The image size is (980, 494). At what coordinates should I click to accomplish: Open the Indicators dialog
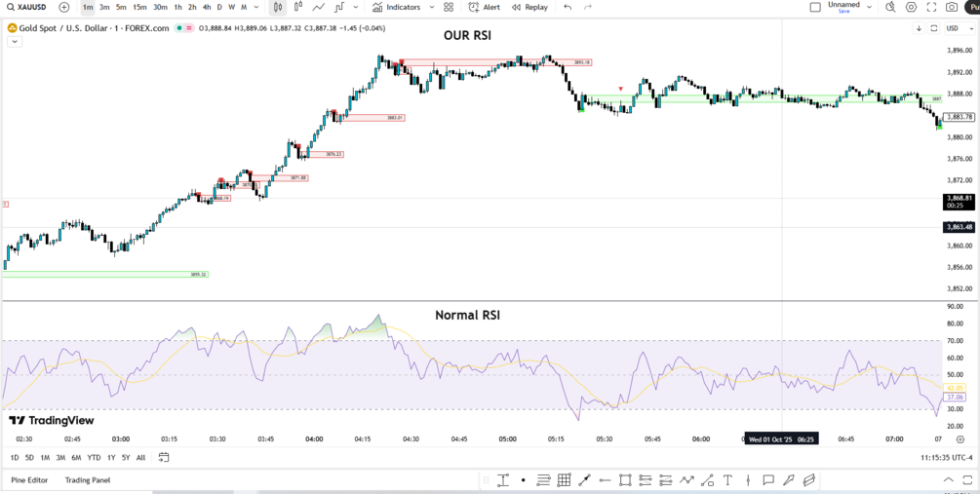(x=396, y=8)
